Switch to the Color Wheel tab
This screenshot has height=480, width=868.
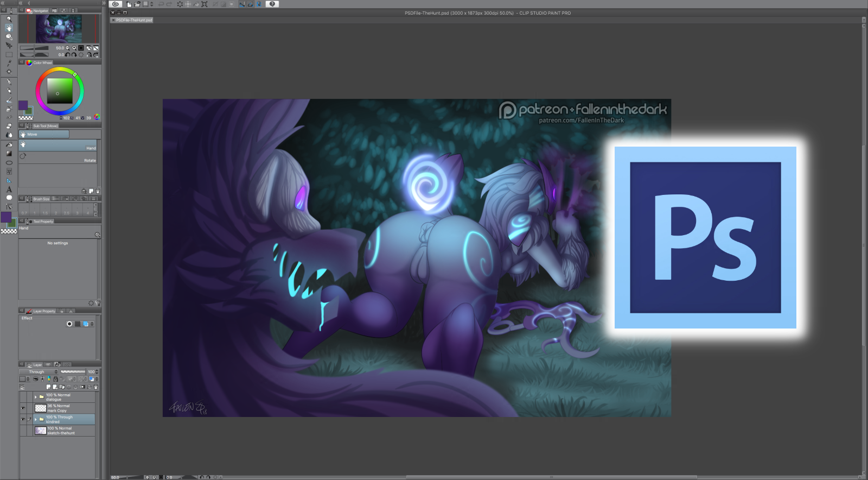point(40,62)
